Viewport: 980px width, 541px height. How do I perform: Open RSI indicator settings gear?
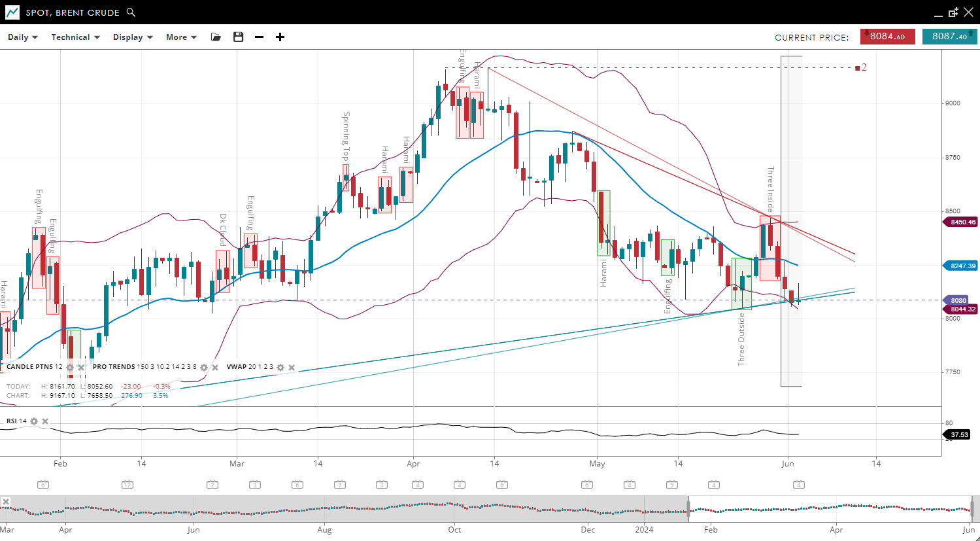(34, 421)
